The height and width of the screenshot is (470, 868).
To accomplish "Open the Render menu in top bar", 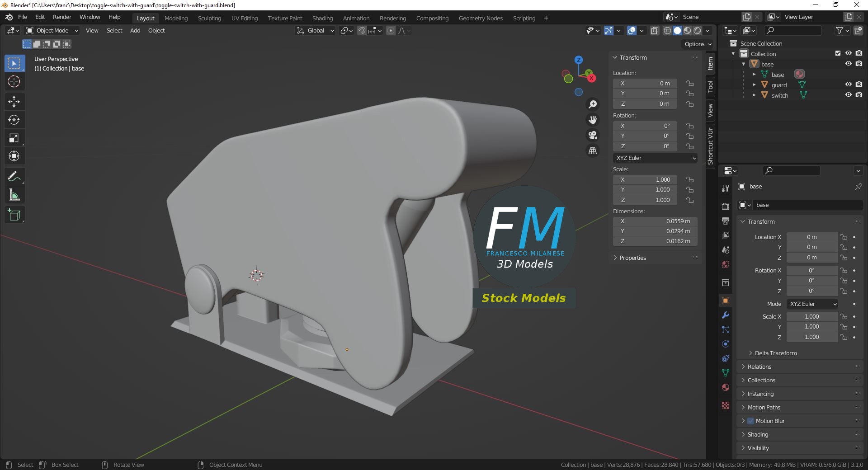I will (x=62, y=17).
